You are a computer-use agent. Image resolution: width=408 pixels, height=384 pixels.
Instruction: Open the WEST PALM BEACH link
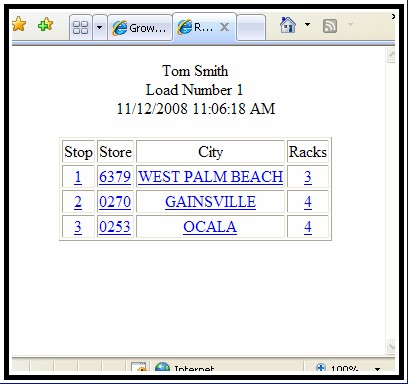(210, 177)
